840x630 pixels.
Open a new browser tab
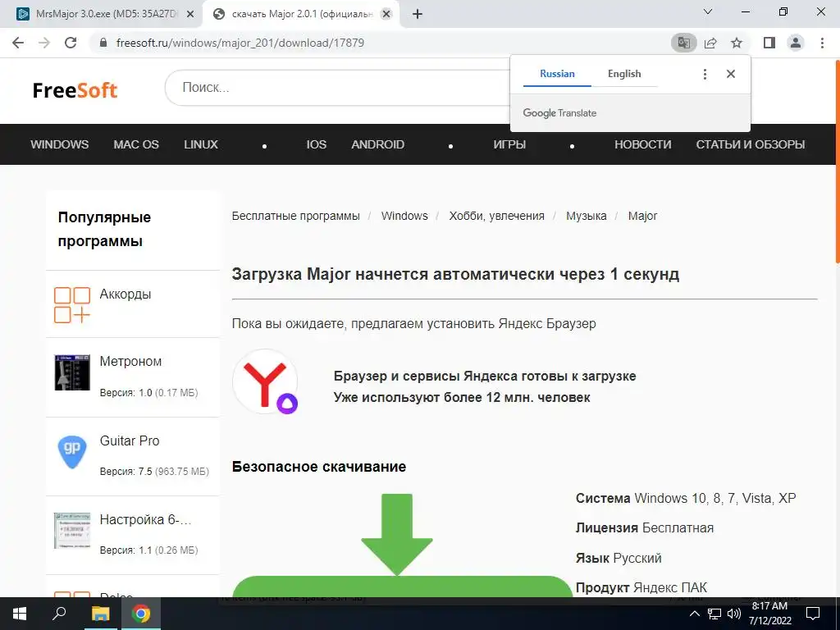pos(418,14)
